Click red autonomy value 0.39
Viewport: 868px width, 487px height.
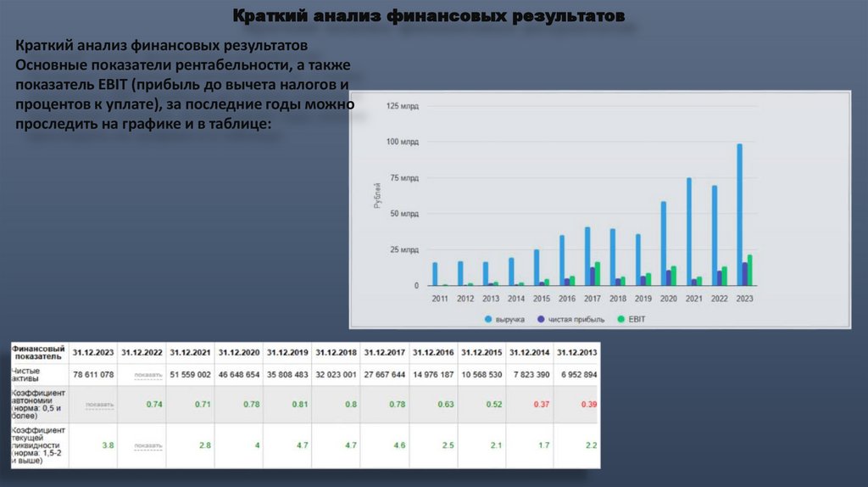pyautogui.click(x=589, y=405)
